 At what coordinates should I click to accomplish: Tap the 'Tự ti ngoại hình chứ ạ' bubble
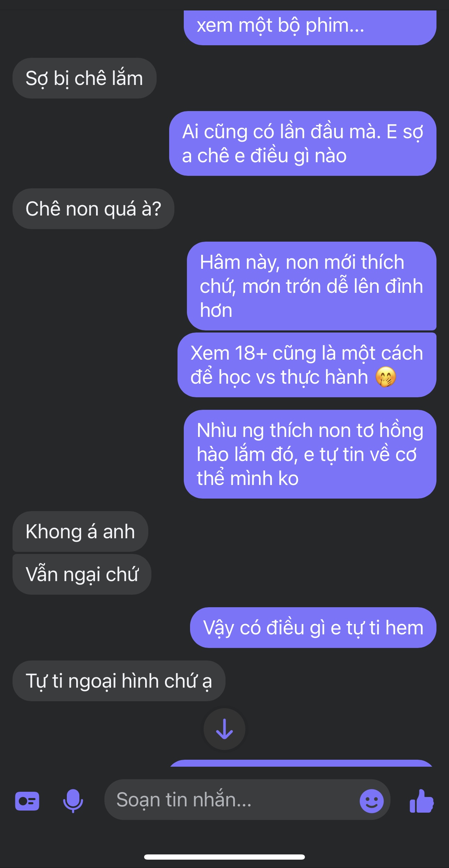(x=119, y=681)
